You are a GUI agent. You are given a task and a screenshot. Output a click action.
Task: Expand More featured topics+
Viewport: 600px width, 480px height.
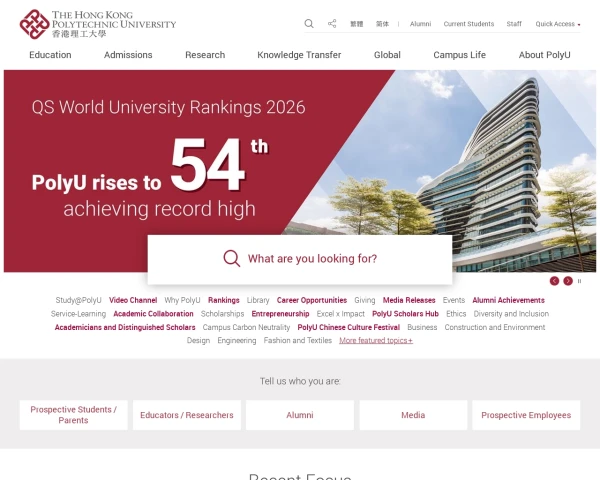(376, 340)
